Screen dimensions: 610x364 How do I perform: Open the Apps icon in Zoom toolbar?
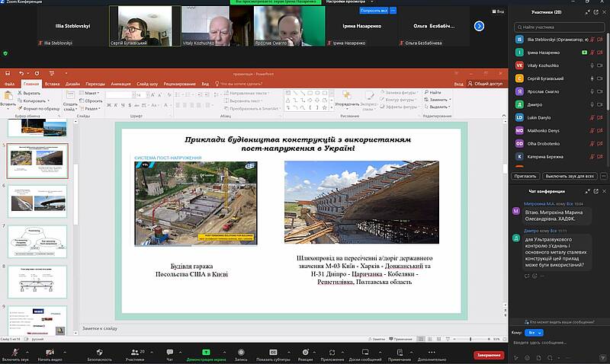click(332, 352)
